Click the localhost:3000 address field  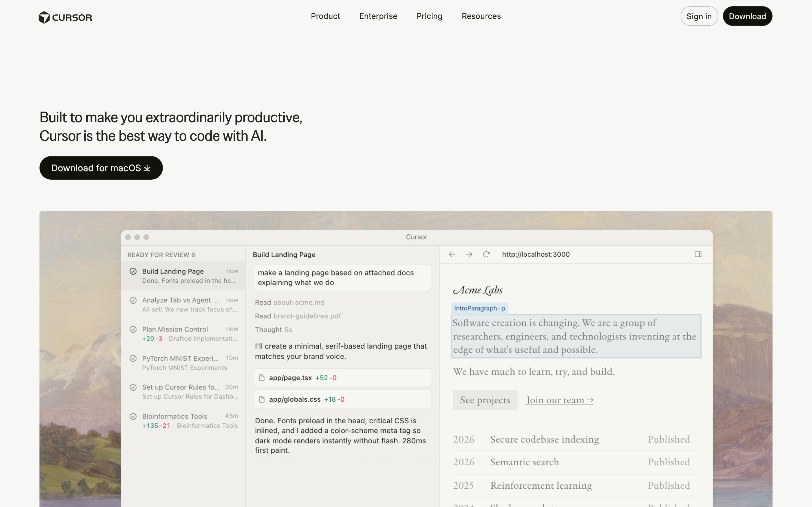coord(535,254)
